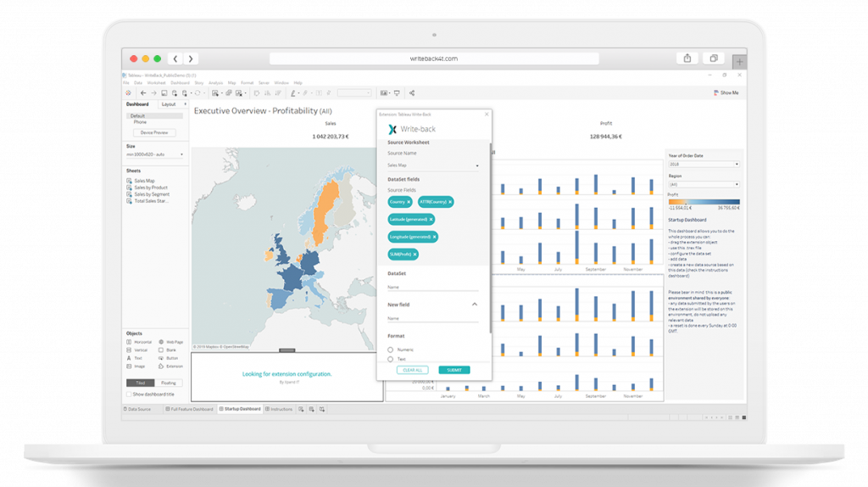This screenshot has height=487, width=868.
Task: Select the Numeric format radio button
Action: point(390,349)
